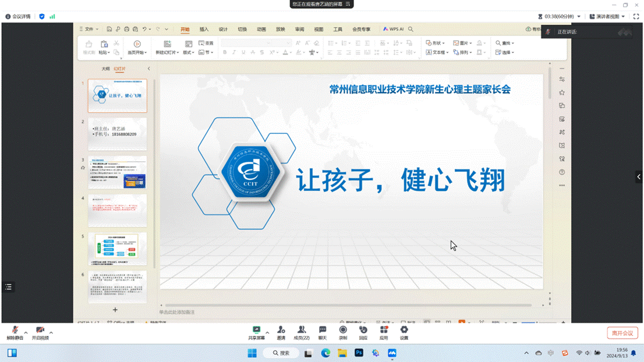
Task: Click the 离开会议 leave meeting button
Action: (x=622, y=333)
